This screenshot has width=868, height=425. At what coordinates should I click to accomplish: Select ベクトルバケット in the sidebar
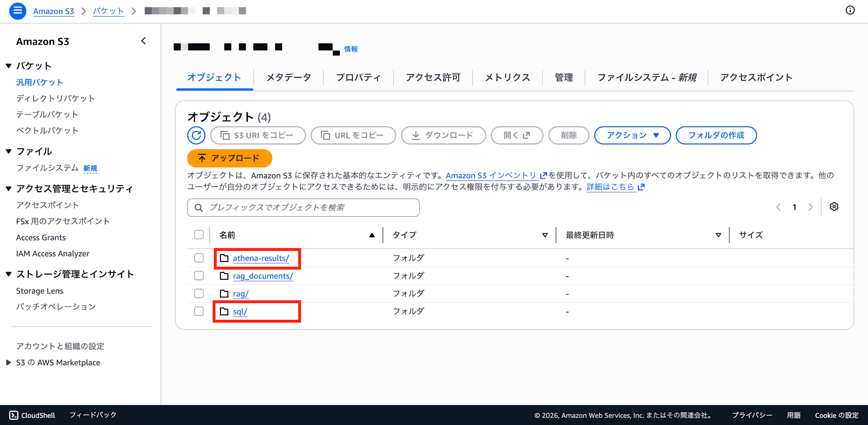(x=47, y=131)
